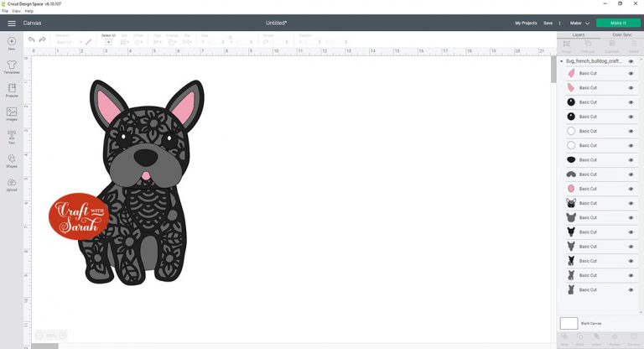The image size is (644, 349).
Task: Switch to the Color Sync tab
Action: [x=622, y=35]
